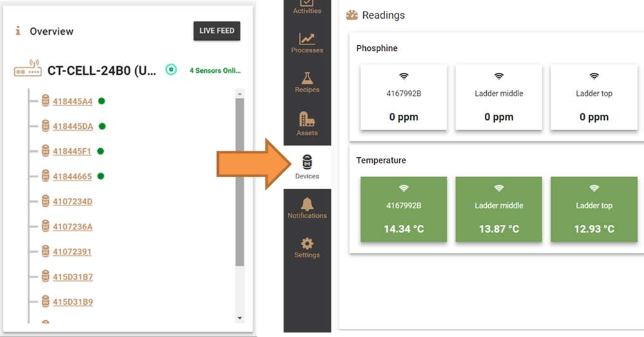The image size is (644, 337).
Task: Select sensor 4107234D in device list
Action: pos(72,202)
